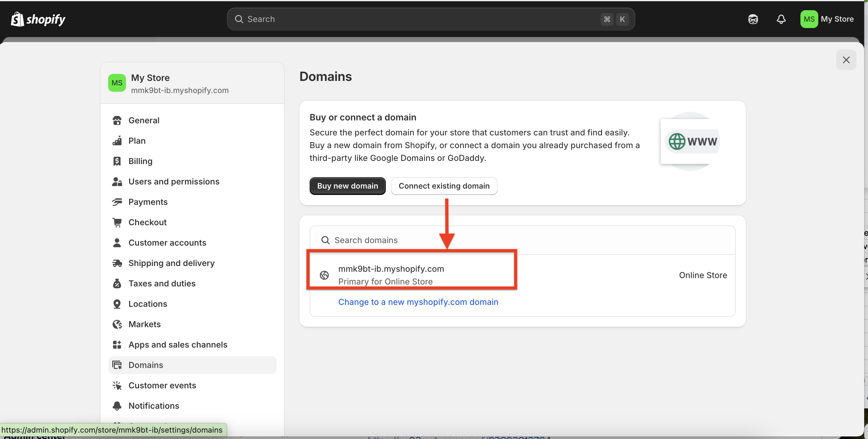Image resolution: width=868 pixels, height=439 pixels.
Task: Click the Buy new domain button
Action: click(347, 186)
